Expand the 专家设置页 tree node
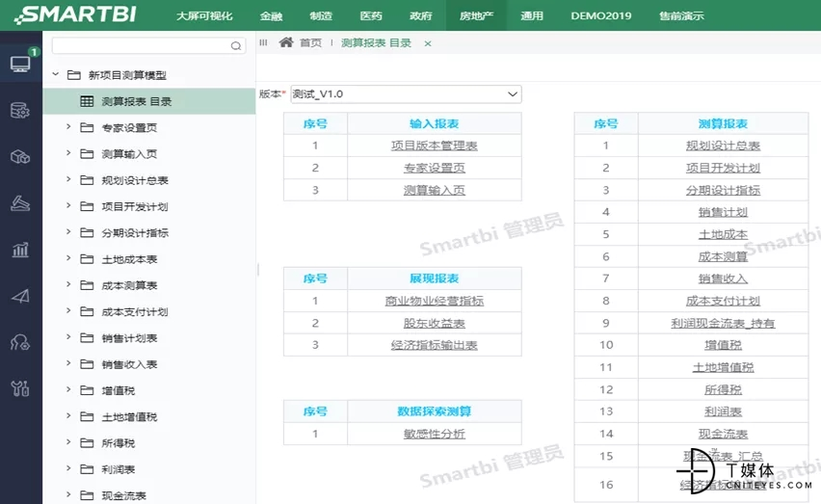 pos(68,126)
